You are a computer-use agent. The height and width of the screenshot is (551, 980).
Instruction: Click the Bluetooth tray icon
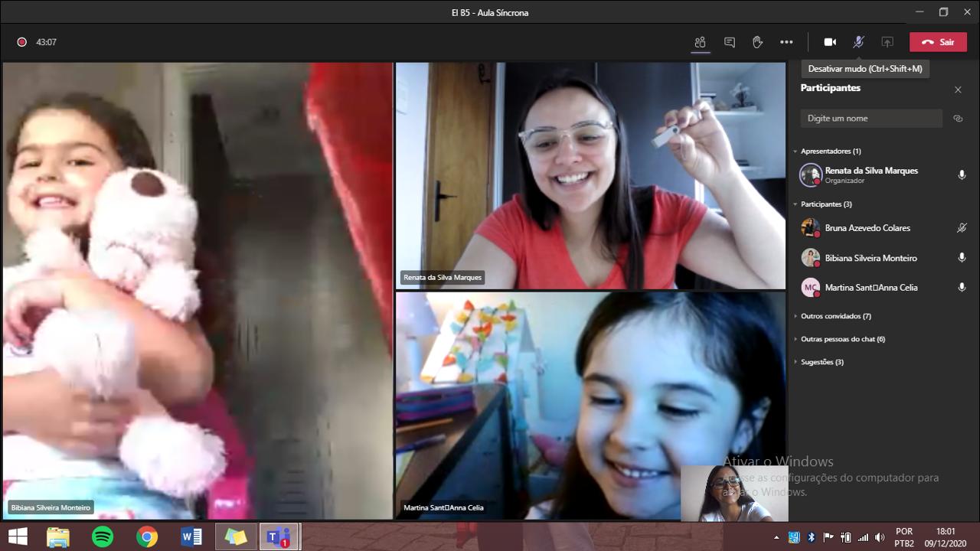pos(812,537)
